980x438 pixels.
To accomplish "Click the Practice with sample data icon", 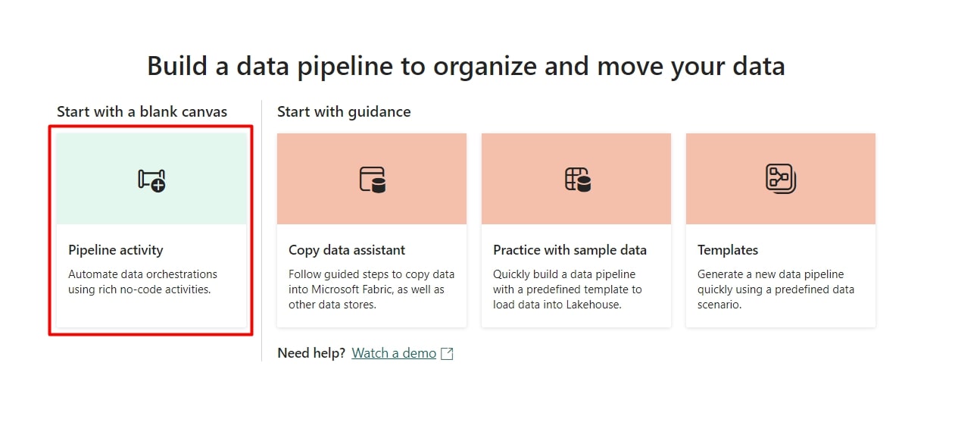I will point(577,180).
